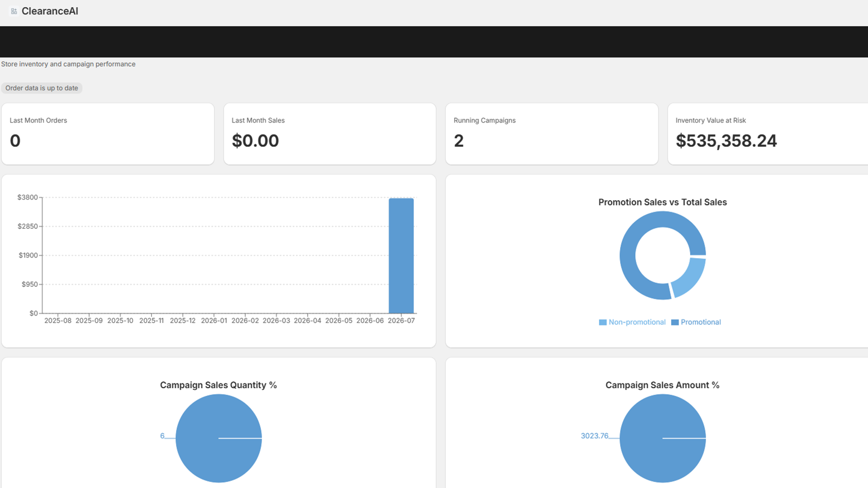Screen dimensions: 868x488
Task: Click the 'Order data is up to date' badge
Action: pyautogui.click(x=42, y=88)
